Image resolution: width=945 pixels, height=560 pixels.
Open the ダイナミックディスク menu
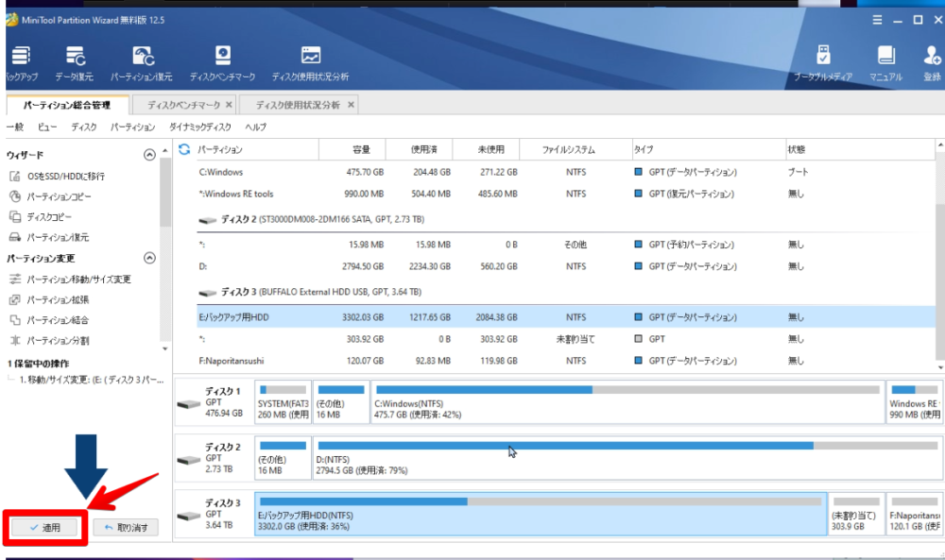tap(200, 127)
